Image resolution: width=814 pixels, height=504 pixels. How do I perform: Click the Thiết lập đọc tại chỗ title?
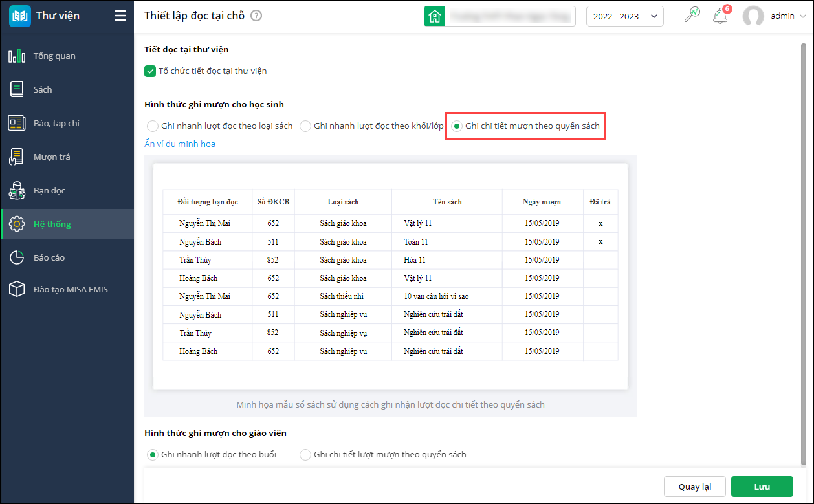click(x=194, y=16)
